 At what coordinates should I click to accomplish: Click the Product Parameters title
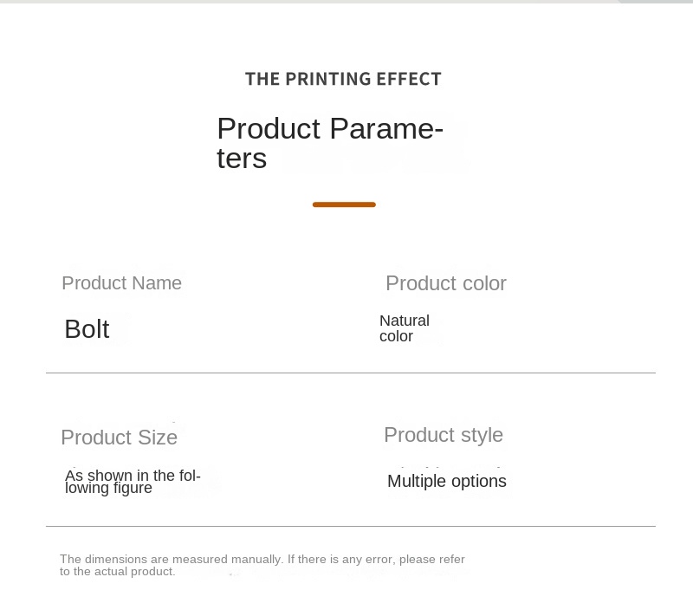[x=330, y=143]
